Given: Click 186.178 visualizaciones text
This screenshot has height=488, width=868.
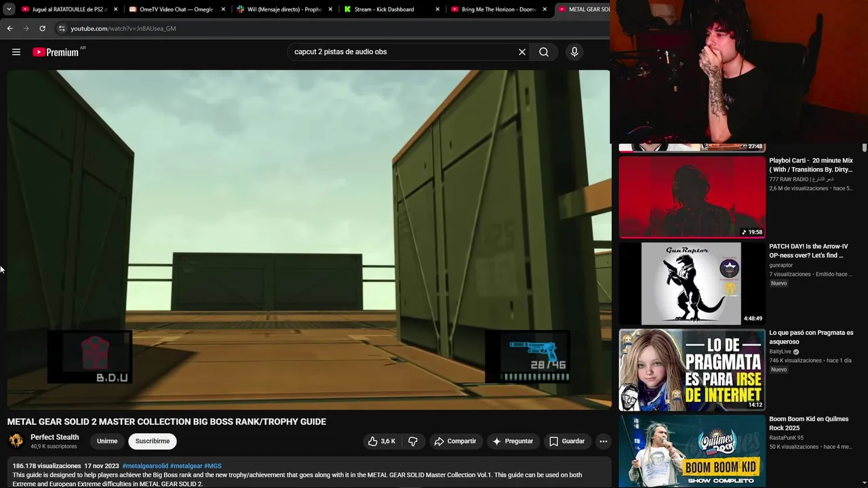Looking at the screenshot, I should tap(47, 466).
